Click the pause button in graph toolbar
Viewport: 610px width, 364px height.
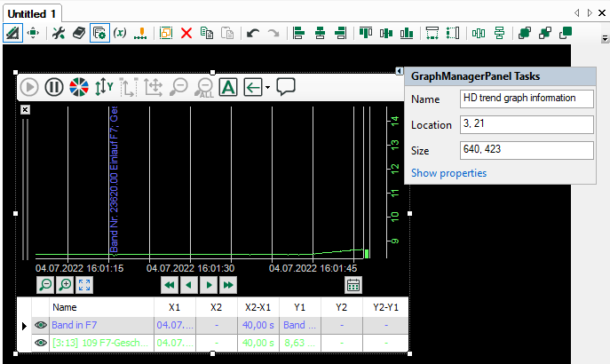point(54,87)
